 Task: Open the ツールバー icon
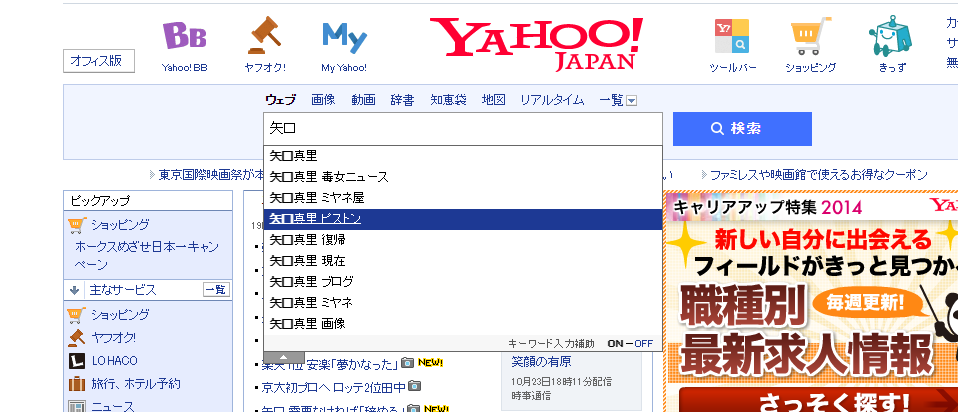click(732, 37)
